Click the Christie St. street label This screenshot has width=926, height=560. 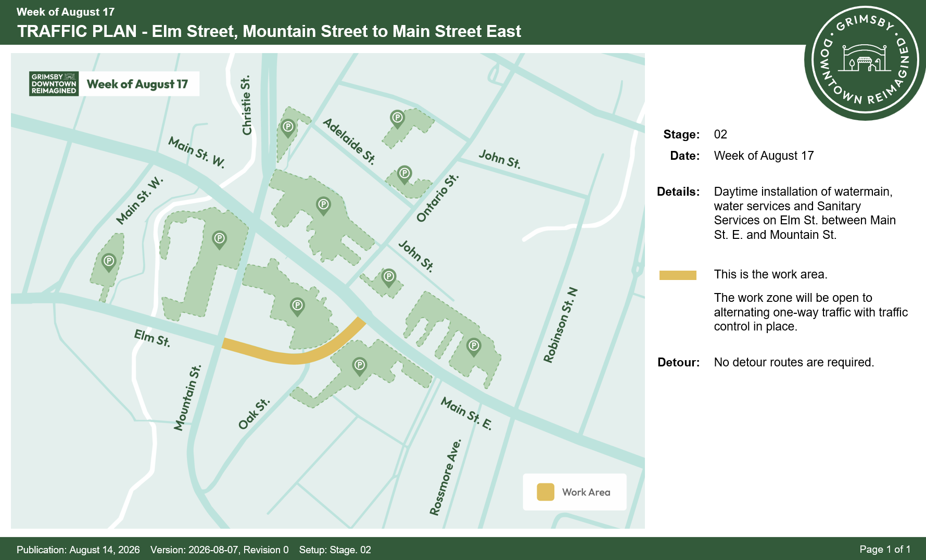pyautogui.click(x=246, y=106)
